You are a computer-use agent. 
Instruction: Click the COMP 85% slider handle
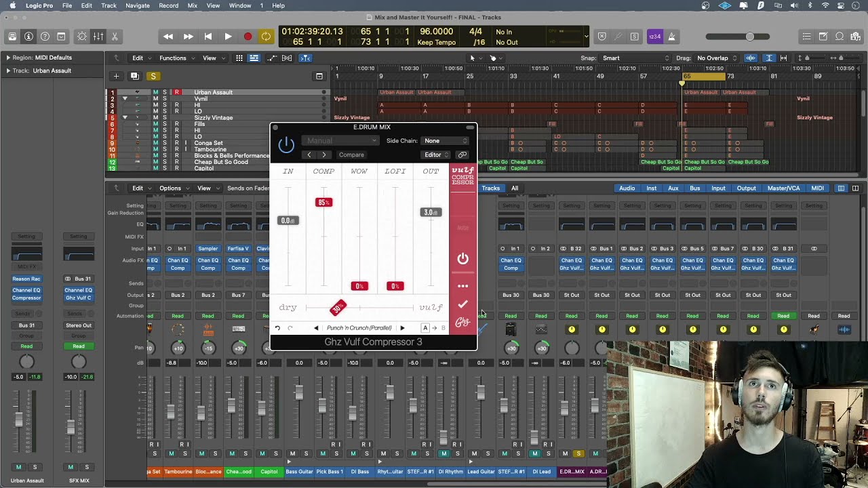tap(324, 202)
